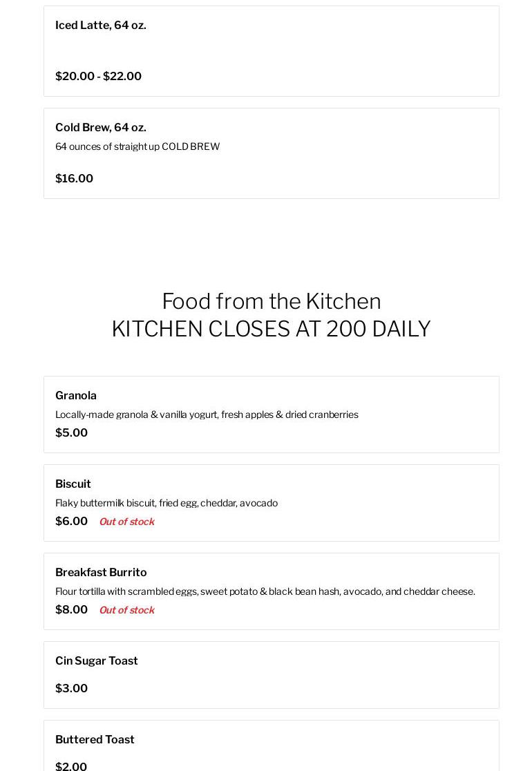Open the Breakfast Burrito item
532x771 pixels.
(101, 573)
